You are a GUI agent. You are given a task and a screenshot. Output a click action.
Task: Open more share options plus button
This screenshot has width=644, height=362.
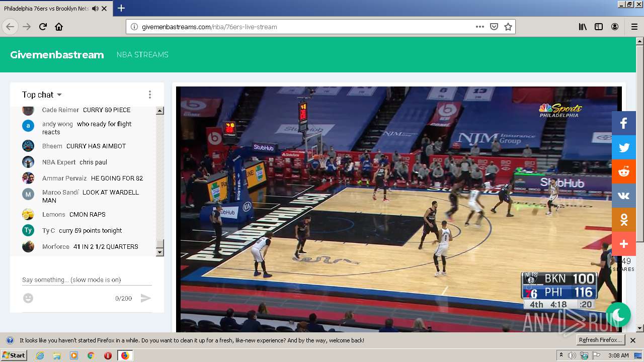[x=624, y=244]
